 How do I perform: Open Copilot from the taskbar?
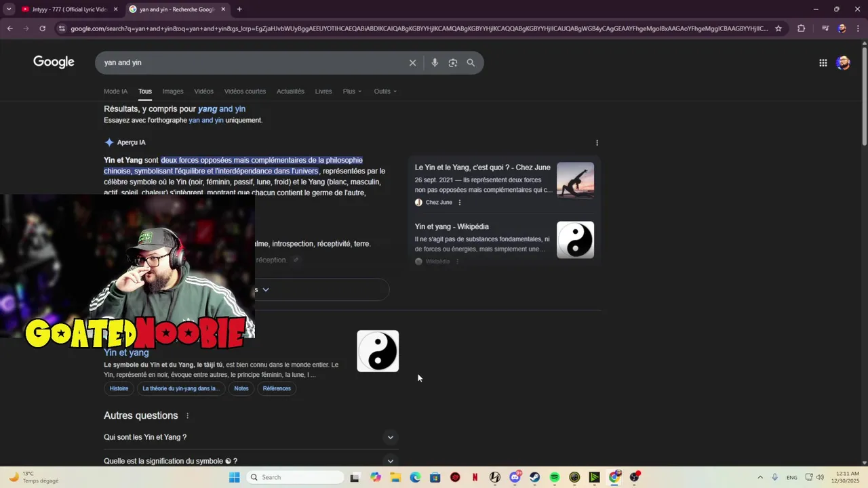click(x=376, y=477)
